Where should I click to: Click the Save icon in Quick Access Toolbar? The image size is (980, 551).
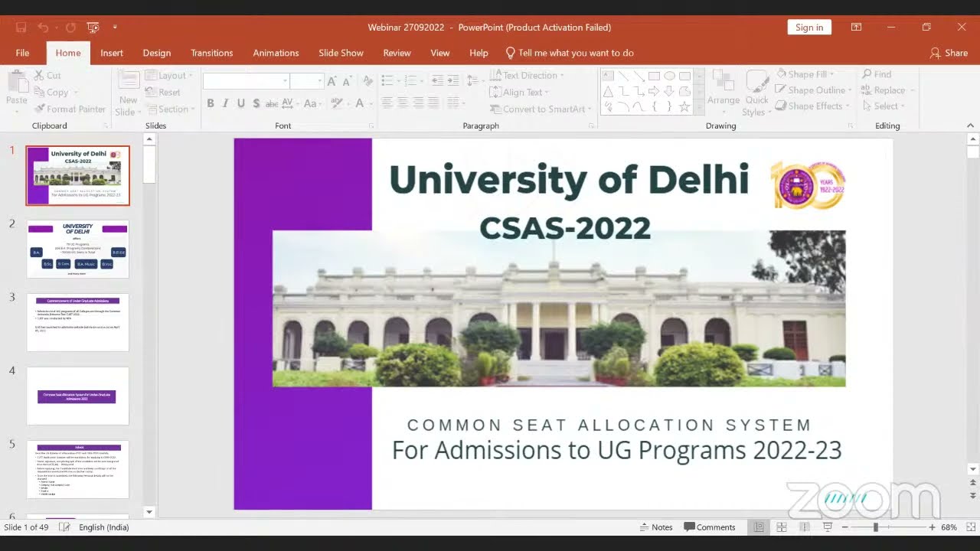pos(21,28)
